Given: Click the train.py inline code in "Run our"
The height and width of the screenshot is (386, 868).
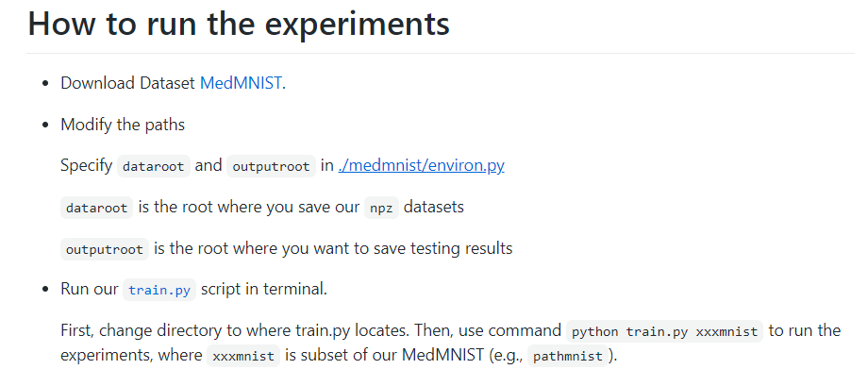Looking at the screenshot, I should click(x=159, y=290).
